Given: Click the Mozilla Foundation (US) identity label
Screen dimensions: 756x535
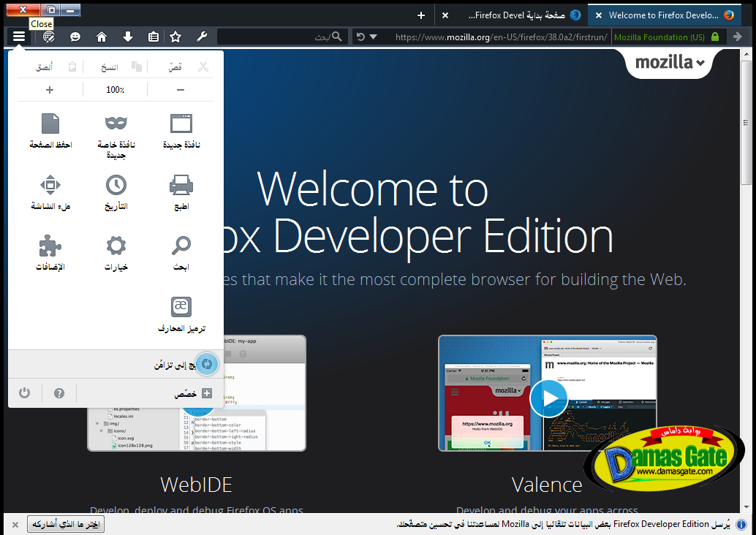Looking at the screenshot, I should [x=659, y=37].
